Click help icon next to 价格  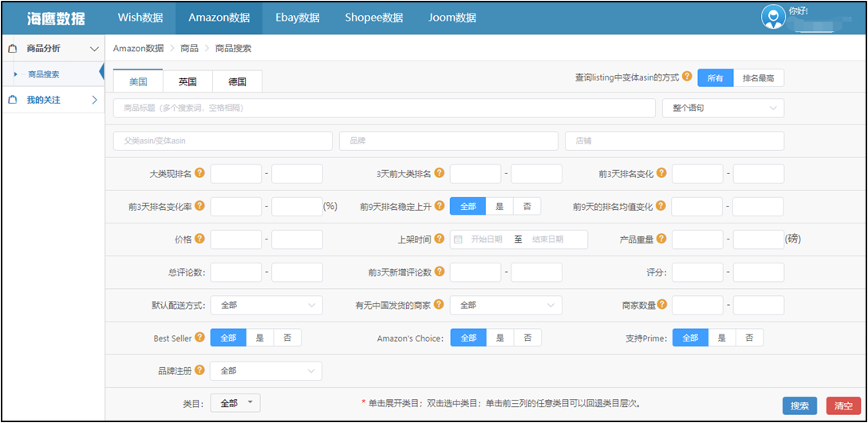click(x=199, y=239)
